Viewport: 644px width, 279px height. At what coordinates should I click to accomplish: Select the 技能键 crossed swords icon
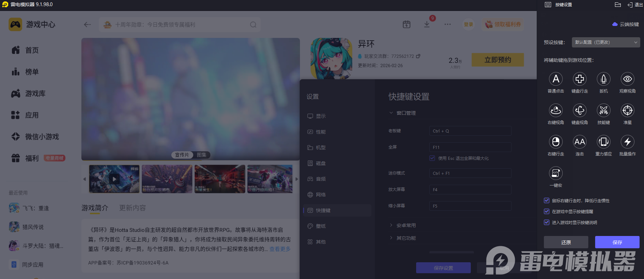[604, 110]
